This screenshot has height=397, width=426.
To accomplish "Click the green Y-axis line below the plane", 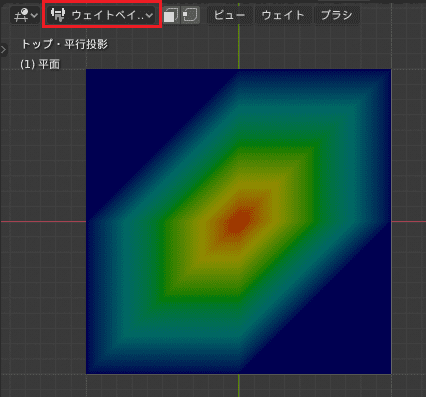I will (x=239, y=385).
